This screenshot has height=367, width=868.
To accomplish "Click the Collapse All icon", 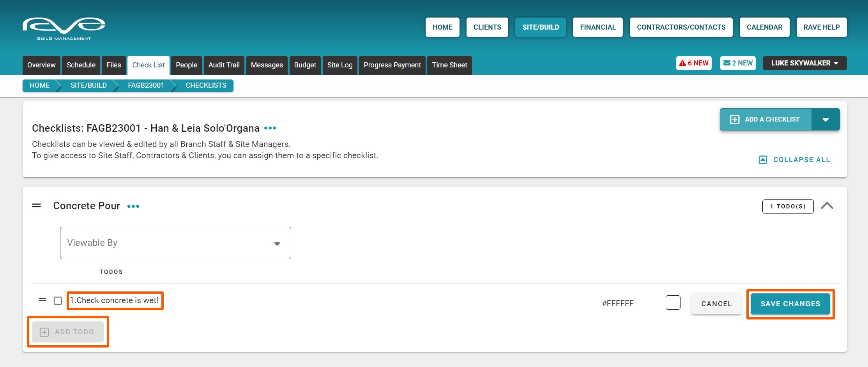I will point(763,160).
